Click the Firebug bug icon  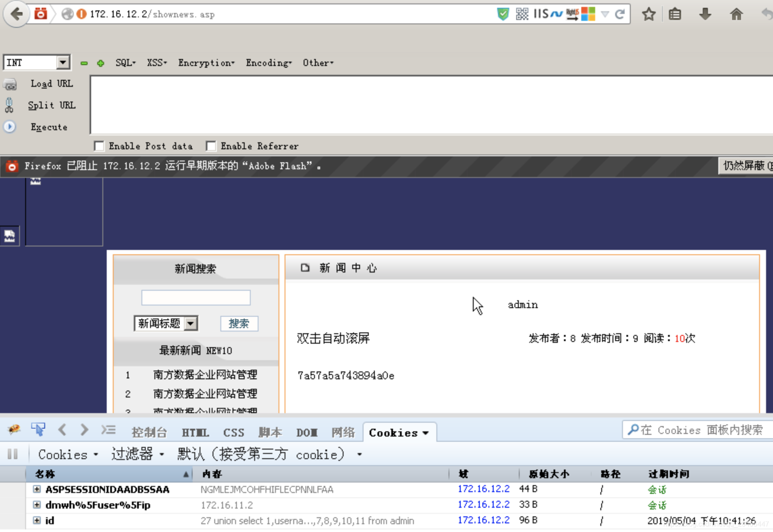tap(14, 429)
